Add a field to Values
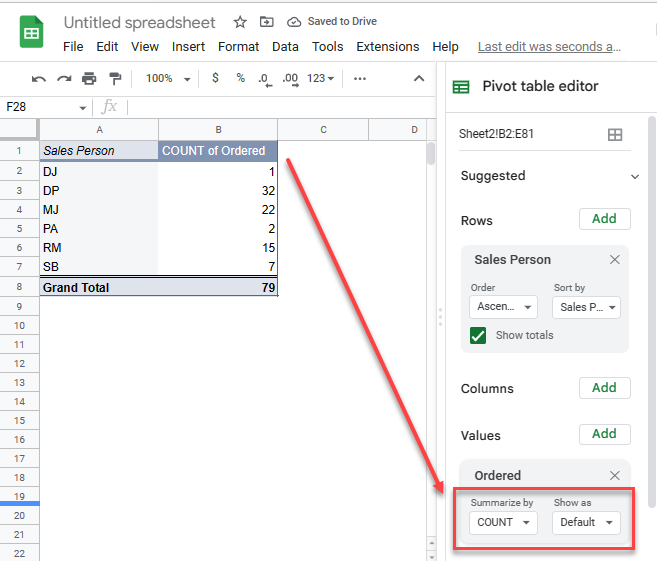The width and height of the screenshot is (657, 561). click(604, 434)
